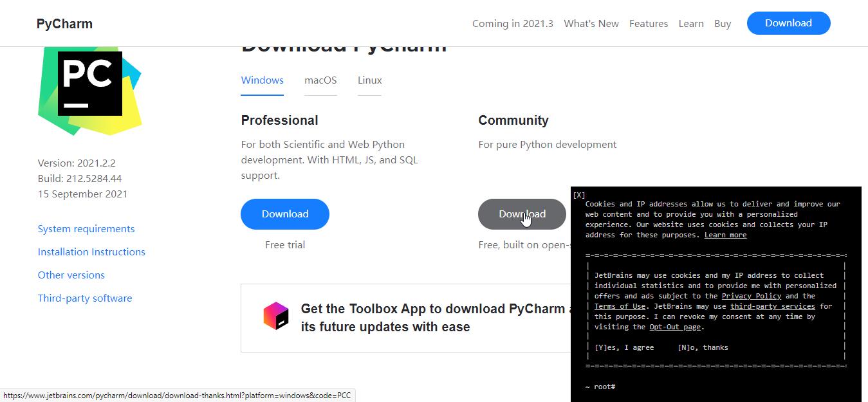This screenshot has width=868, height=402.
Task: Open System requirements link
Action: tap(86, 229)
